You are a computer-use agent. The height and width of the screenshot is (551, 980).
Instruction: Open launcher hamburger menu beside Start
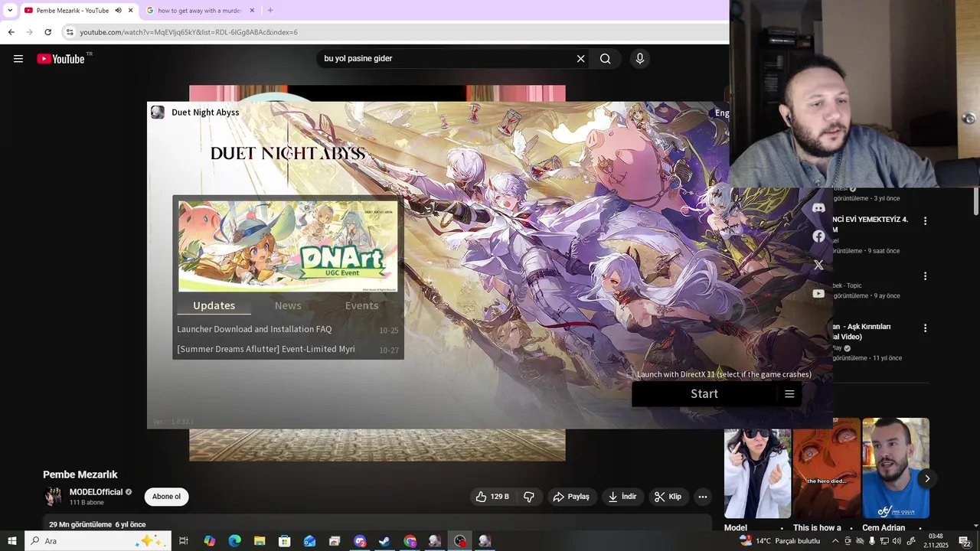coord(789,394)
